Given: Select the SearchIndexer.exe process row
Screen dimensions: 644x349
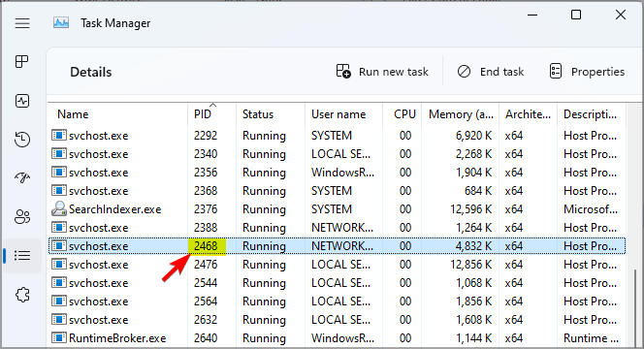Looking at the screenshot, I should 337,209.
